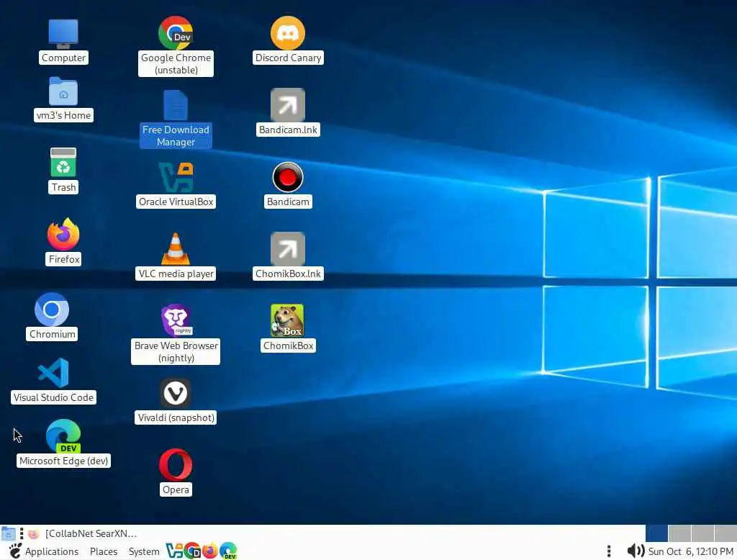Viewport: 737px width, 560px height.
Task: Select the VLC media player desktop icon
Action: (x=176, y=249)
